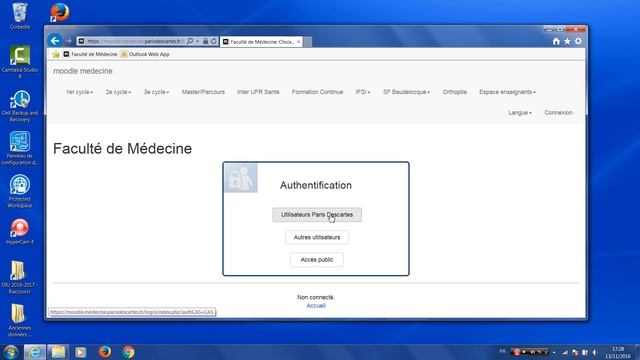Open Google Chrome from the taskbar
640x360 pixels.
coord(128,352)
